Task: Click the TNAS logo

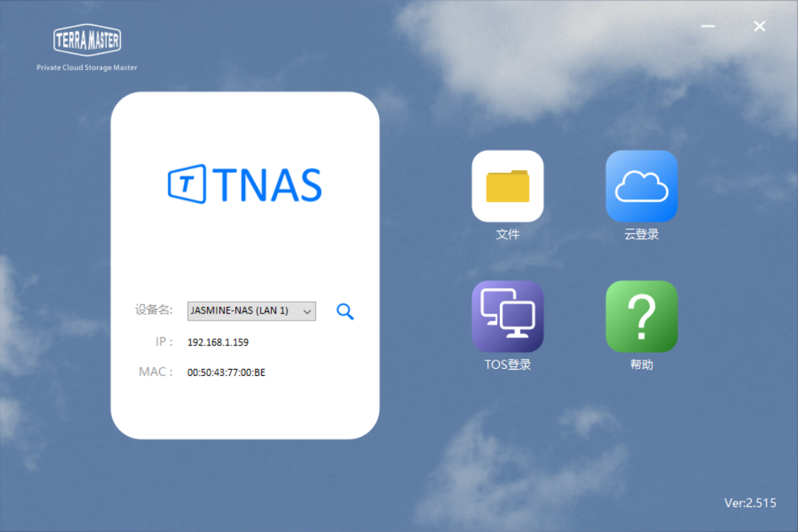Action: [x=245, y=184]
